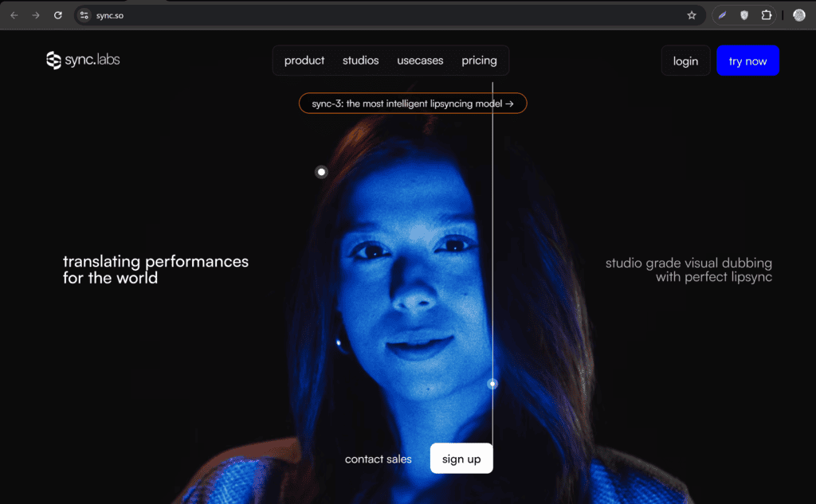Bookmark this page with the star
The image size is (816, 504).
tap(691, 15)
